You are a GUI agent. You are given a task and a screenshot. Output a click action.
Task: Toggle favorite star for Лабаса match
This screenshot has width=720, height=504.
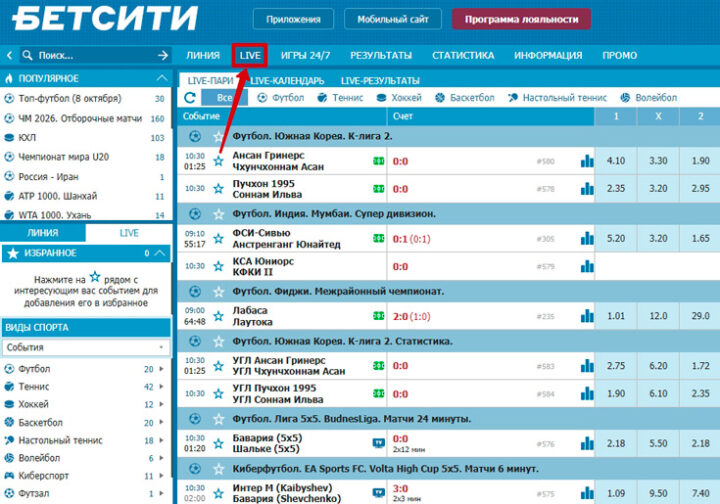pos(218,316)
